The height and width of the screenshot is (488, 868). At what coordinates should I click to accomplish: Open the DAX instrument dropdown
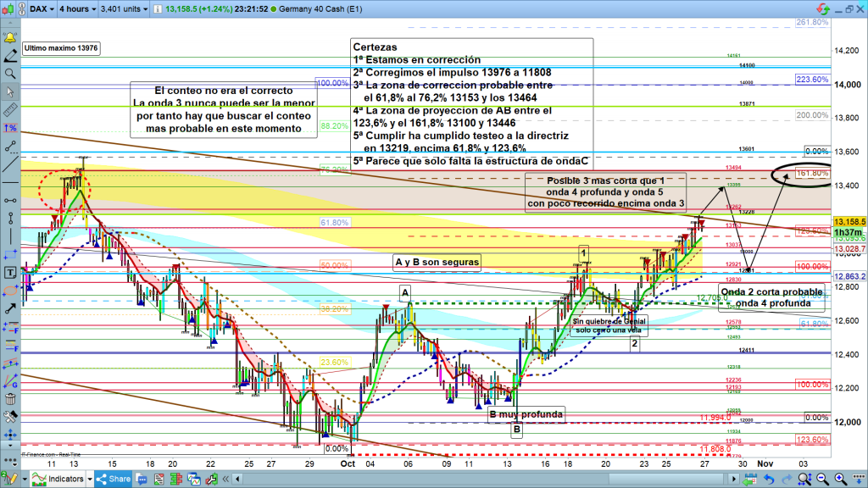(42, 10)
